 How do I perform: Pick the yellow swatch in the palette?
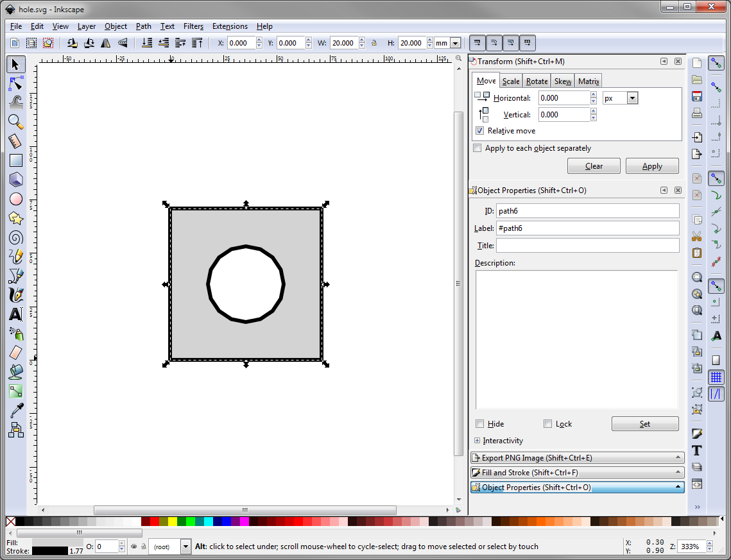[x=172, y=522]
